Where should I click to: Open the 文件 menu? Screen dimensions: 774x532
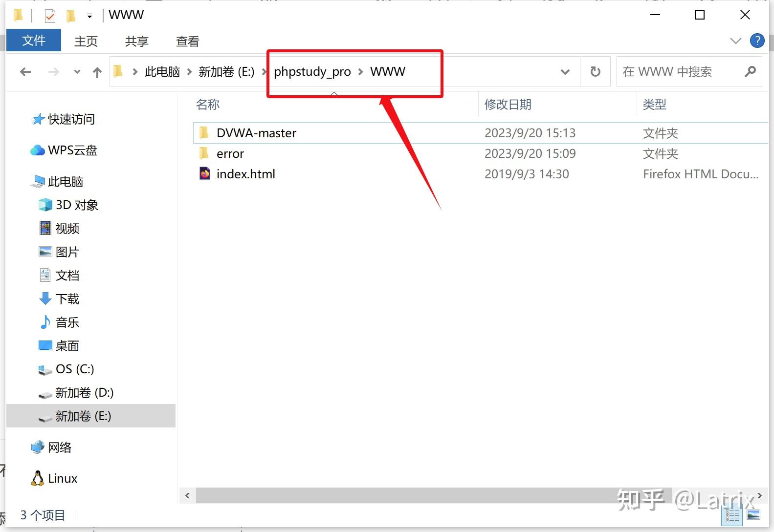click(x=34, y=41)
